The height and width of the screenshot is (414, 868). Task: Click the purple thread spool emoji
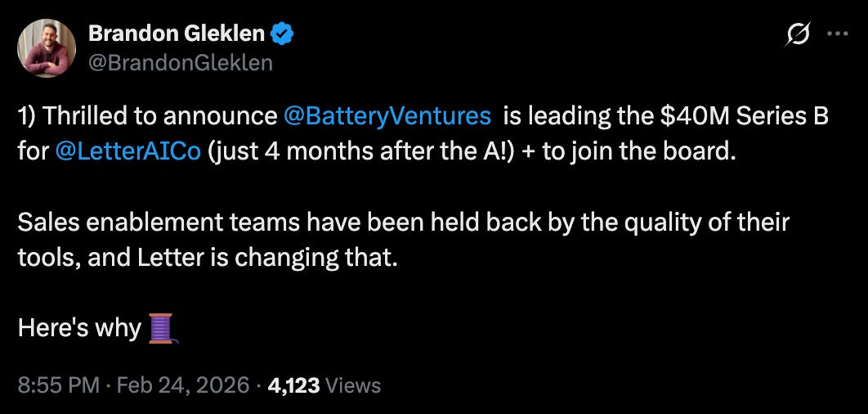point(162,329)
